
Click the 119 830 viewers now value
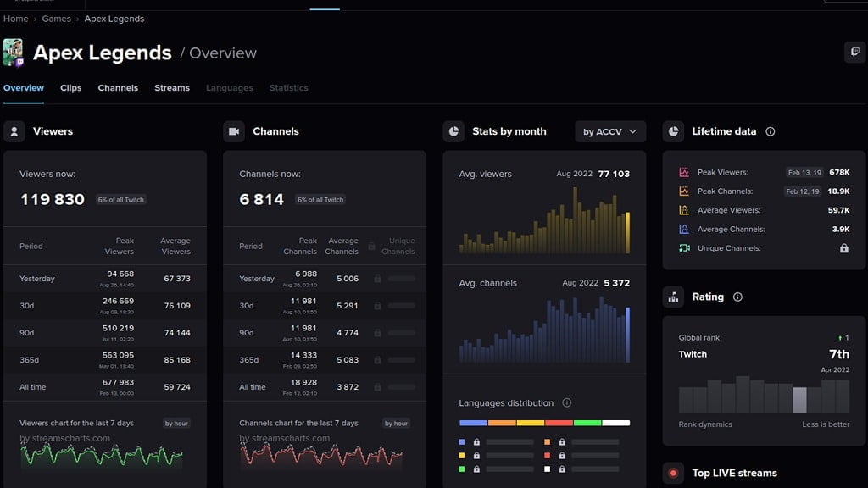(53, 200)
